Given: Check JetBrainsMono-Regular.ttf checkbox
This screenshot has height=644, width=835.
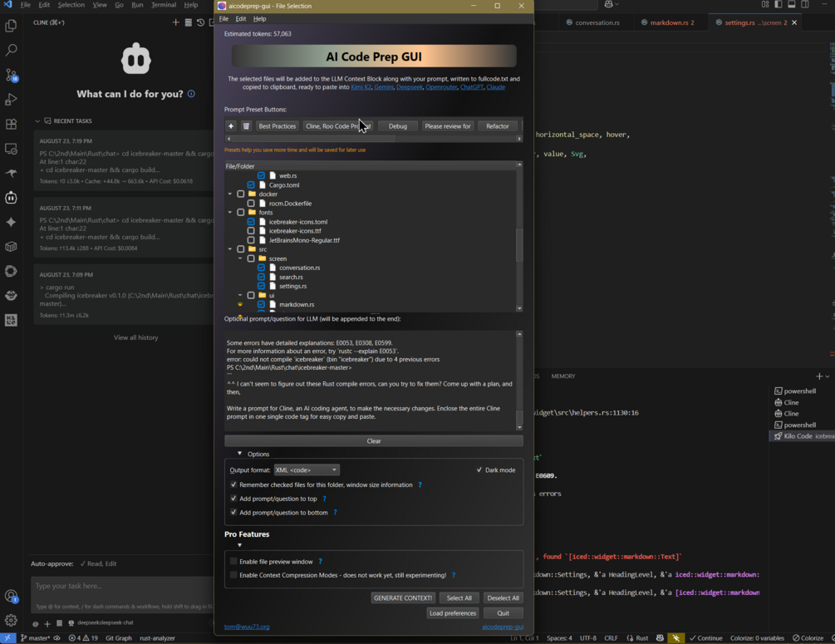Looking at the screenshot, I should click(251, 240).
